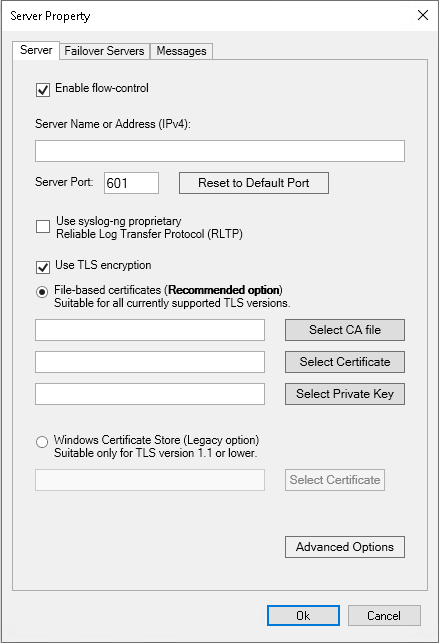Select the Server tab
The height and width of the screenshot is (643, 439).
click(x=36, y=50)
